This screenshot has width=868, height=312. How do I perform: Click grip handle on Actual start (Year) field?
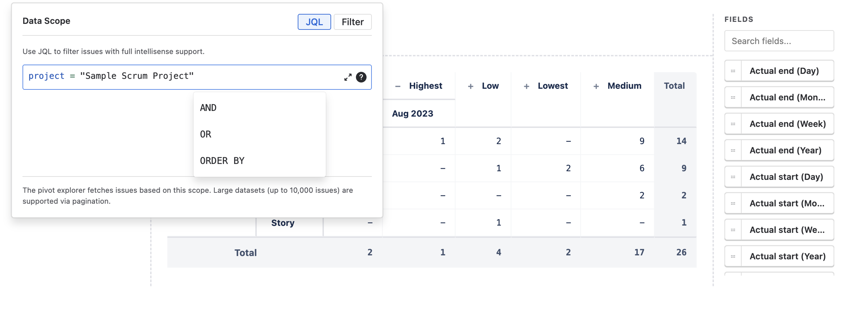tap(733, 256)
